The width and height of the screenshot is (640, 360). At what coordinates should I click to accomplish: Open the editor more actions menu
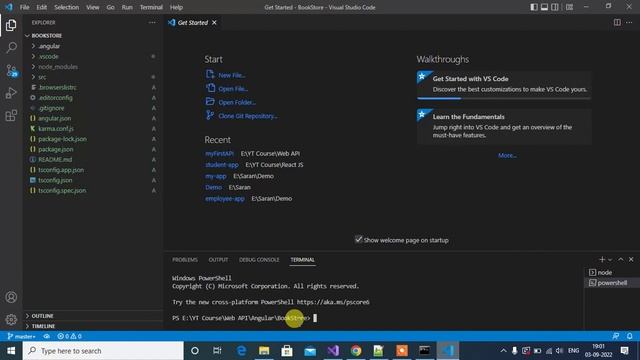(x=629, y=22)
